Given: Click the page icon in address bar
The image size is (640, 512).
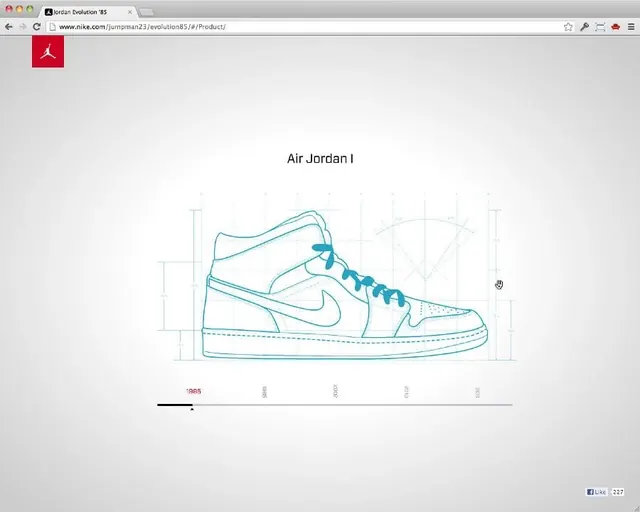Looking at the screenshot, I should pos(52,27).
